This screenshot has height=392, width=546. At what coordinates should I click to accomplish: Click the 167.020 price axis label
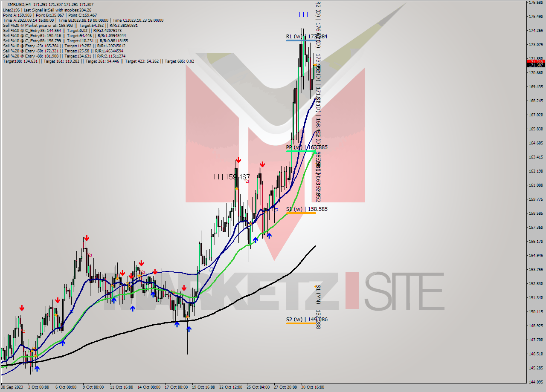point(535,115)
